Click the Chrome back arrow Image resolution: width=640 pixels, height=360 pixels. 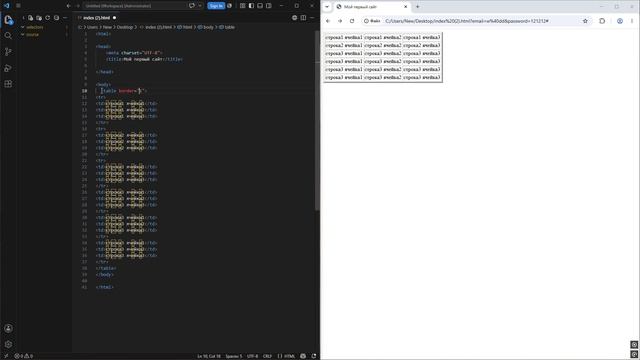click(x=328, y=21)
